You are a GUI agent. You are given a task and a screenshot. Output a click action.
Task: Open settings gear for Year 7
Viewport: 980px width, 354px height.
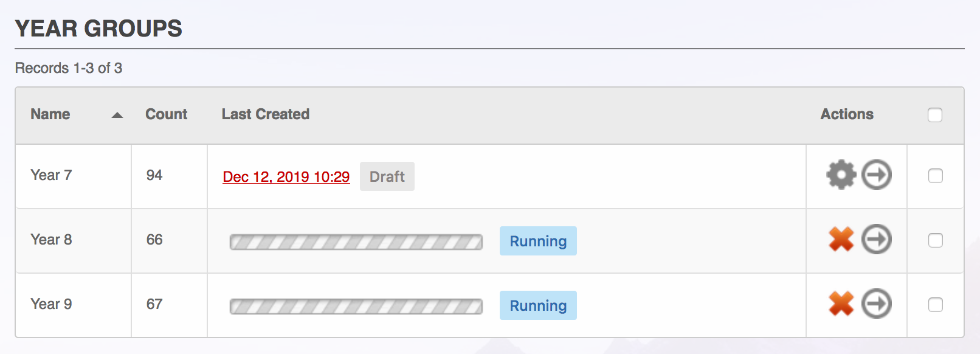tap(841, 175)
